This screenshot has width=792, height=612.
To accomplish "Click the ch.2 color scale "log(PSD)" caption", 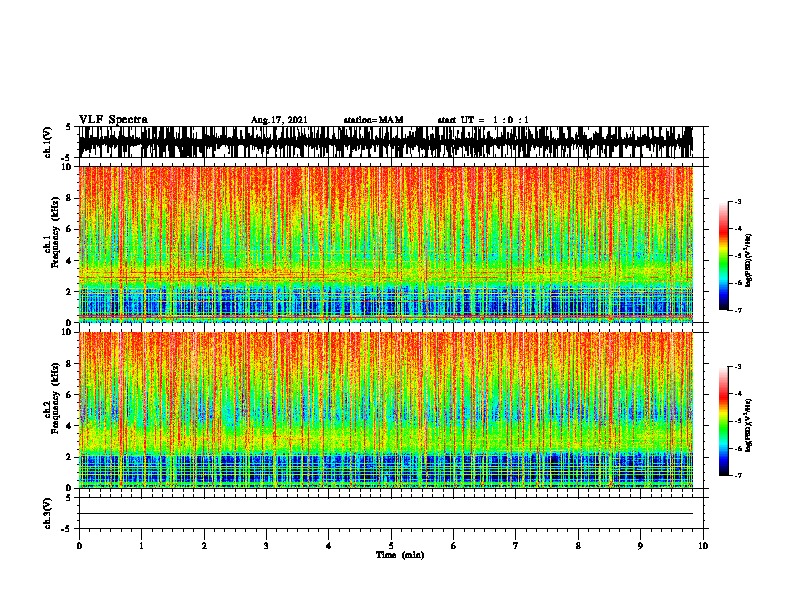I will point(748,425).
